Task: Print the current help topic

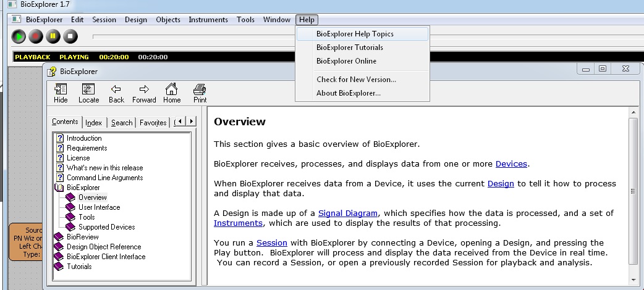Action: coord(200,93)
